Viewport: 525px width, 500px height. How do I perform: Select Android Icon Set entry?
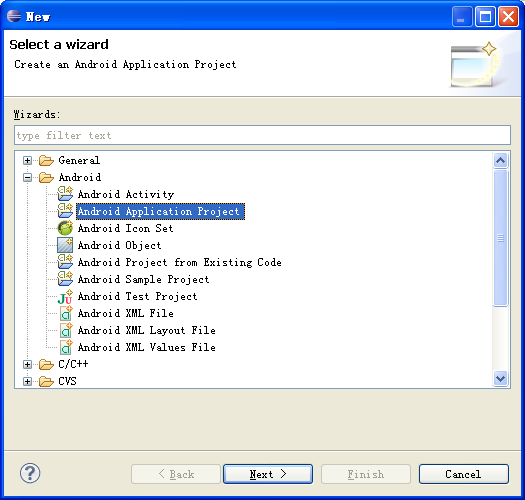(x=126, y=228)
